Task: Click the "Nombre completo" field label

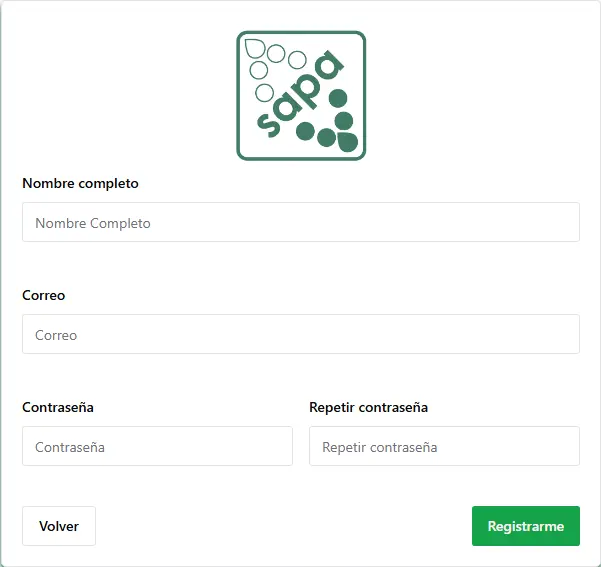Action: 80,183
